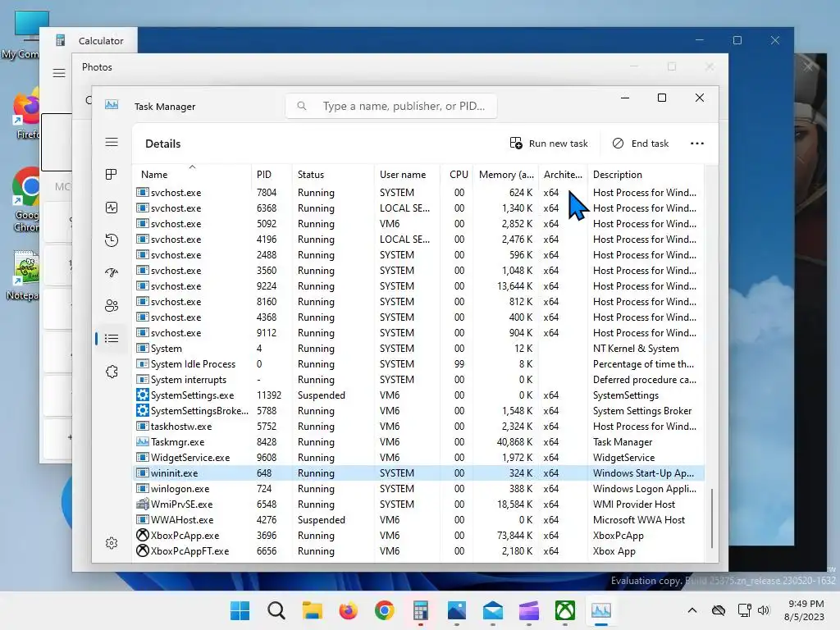840x630 pixels.
Task: Launch Google Chrome from the taskbar
Action: click(x=384, y=610)
